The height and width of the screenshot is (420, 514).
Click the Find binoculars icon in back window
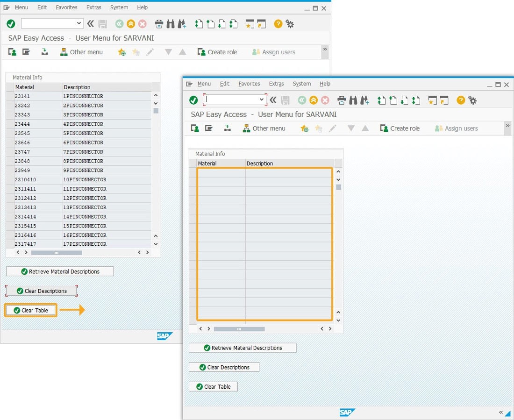(171, 24)
